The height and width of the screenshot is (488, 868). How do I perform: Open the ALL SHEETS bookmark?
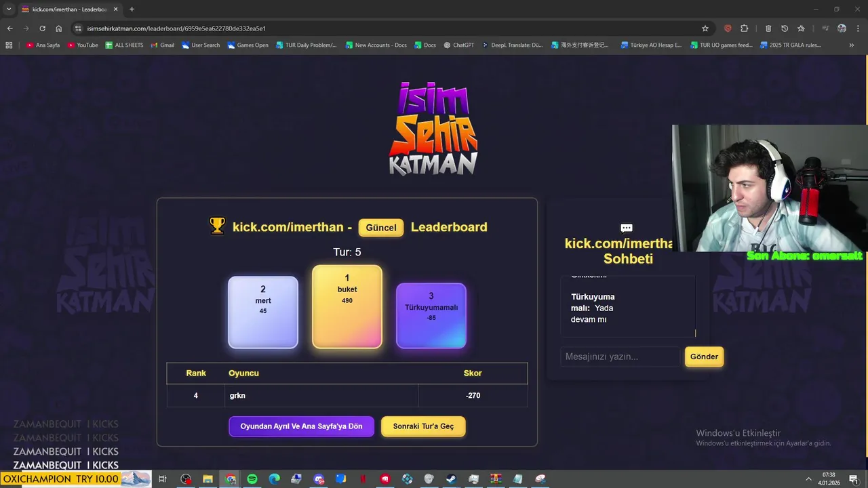point(124,45)
